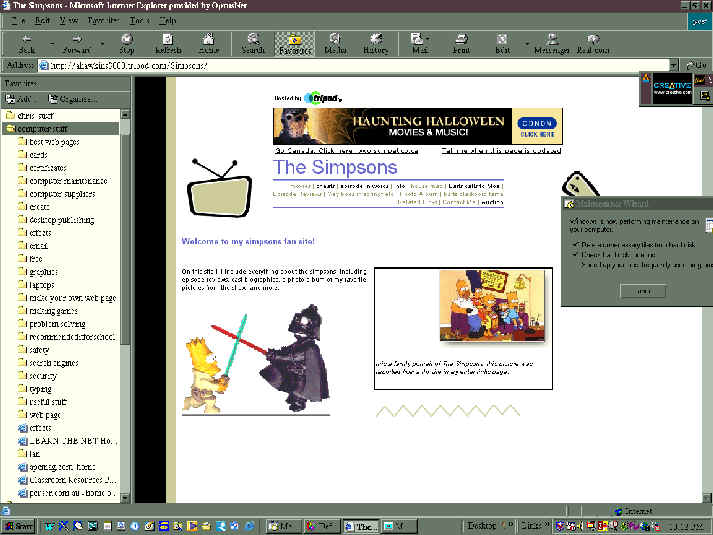Click the Favorites list scroll up arrow
Image resolution: width=713 pixels, height=535 pixels.
click(x=125, y=115)
